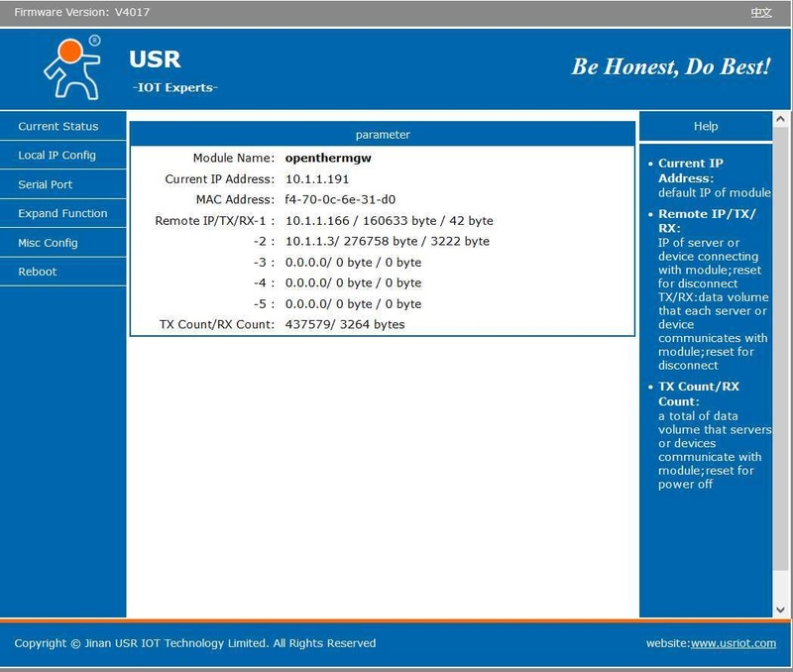Image resolution: width=793 pixels, height=672 pixels.
Task: Click the scrollbar down arrow
Action: (x=780, y=610)
